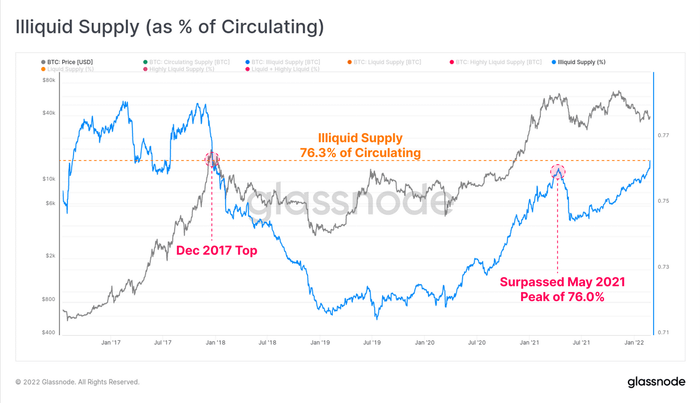Click the Liquid + Highly Liquid (%) legend dot

tap(247, 69)
